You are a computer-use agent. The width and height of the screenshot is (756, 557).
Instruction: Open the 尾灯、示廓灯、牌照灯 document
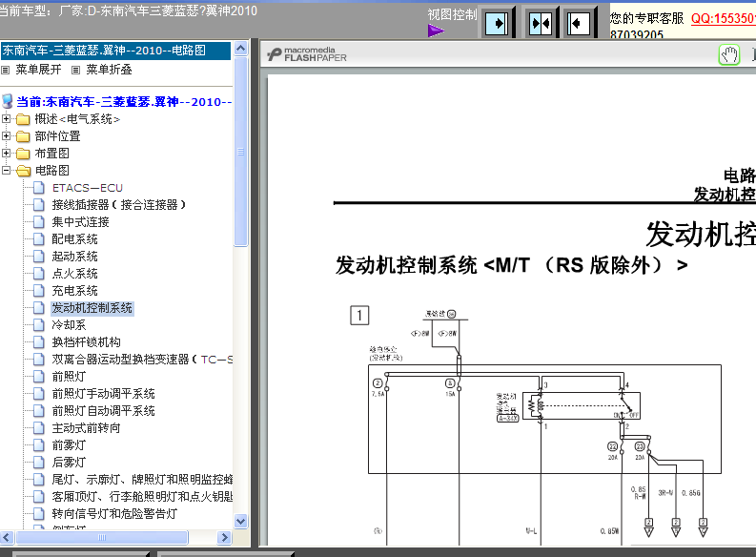click(x=142, y=479)
